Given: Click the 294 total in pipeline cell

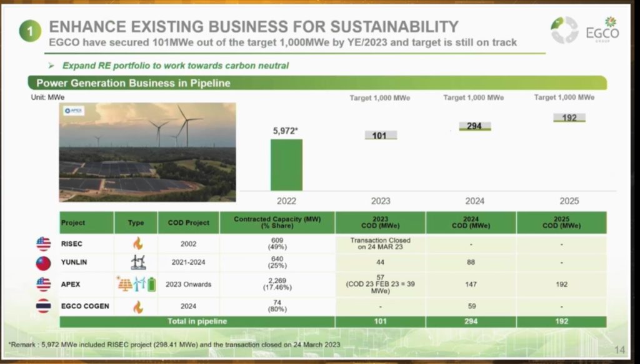Looking at the screenshot, I should coord(471,321).
